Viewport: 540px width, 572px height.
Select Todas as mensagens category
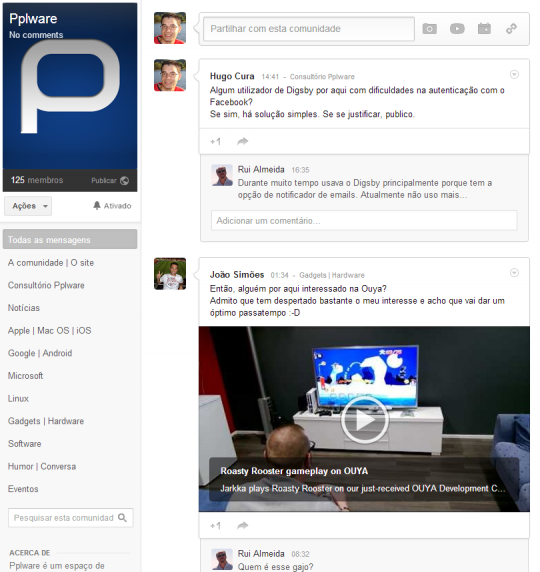point(70,239)
